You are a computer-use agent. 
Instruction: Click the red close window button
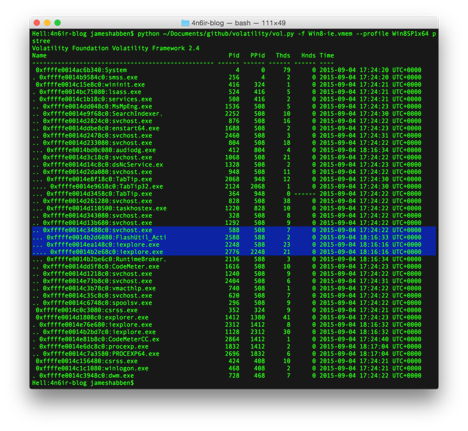37,23
